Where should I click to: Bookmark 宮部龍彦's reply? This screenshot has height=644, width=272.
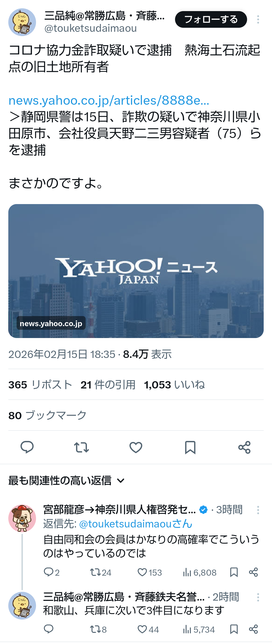click(234, 572)
